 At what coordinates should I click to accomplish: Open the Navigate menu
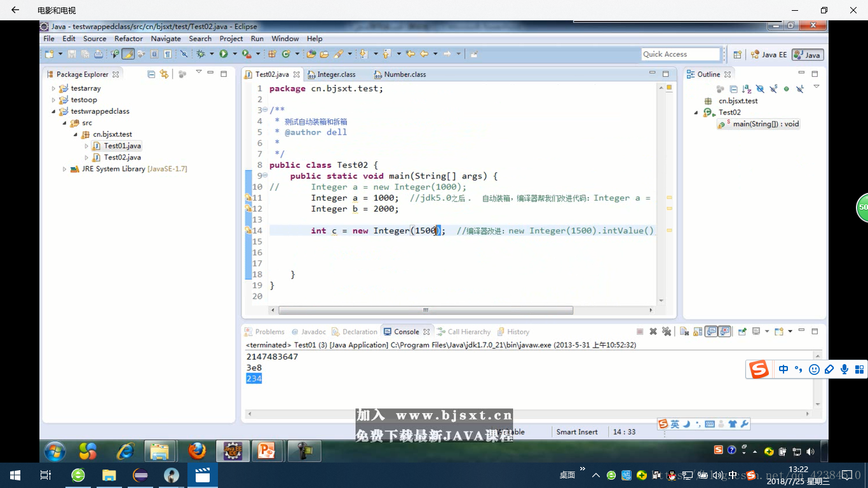pyautogui.click(x=166, y=39)
